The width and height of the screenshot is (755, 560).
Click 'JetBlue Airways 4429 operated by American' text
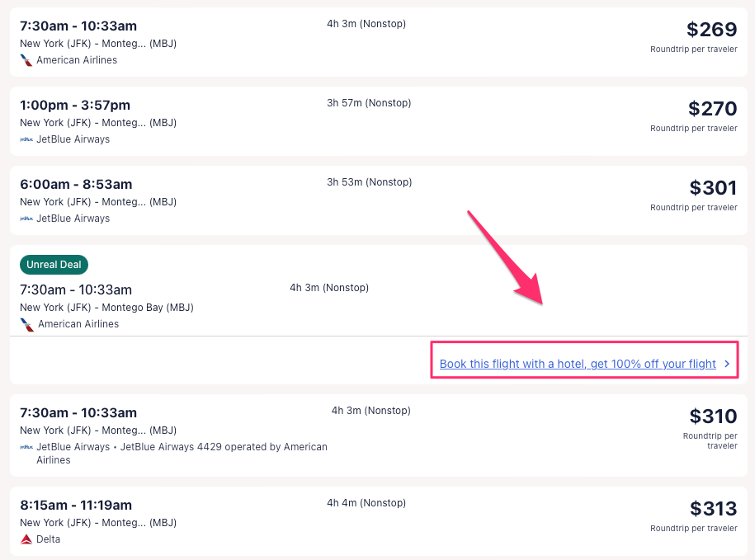(223, 447)
